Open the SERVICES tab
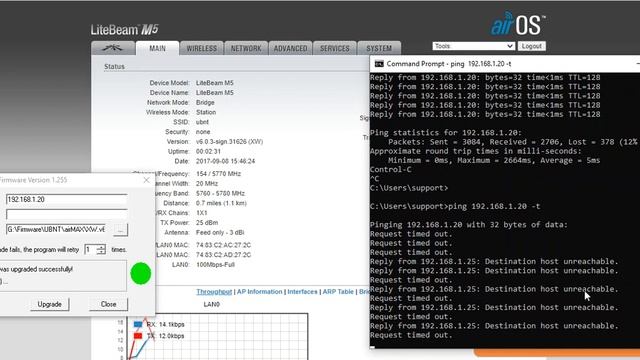The image size is (640, 360). pyautogui.click(x=335, y=48)
